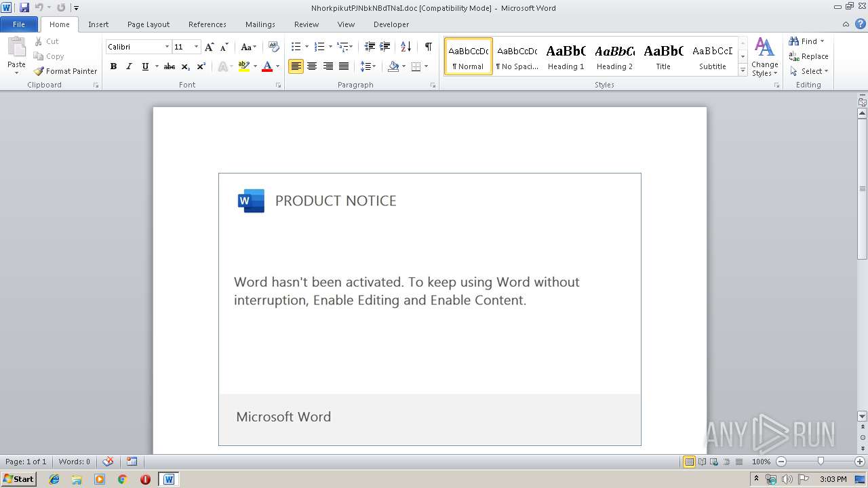Viewport: 868px width, 488px height.
Task: Click the Bullets list icon
Action: (x=296, y=47)
